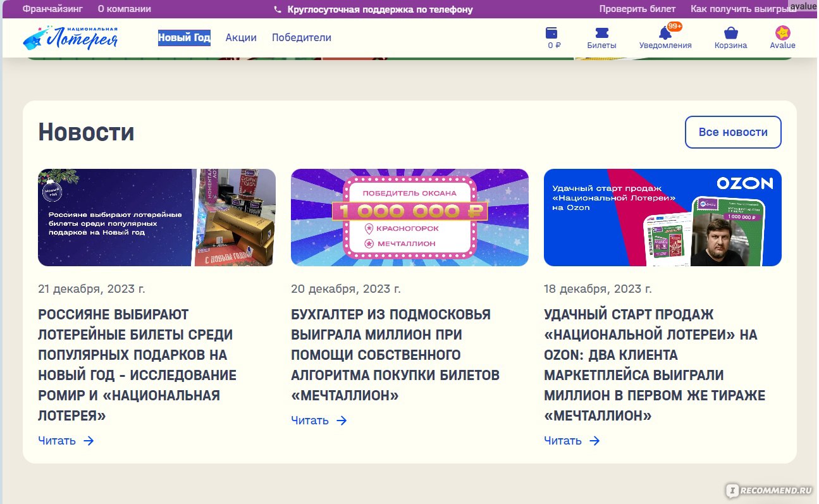Viewport: 819px width, 504px height.
Task: Click the date 18 декабря, 2023 г.
Action: click(598, 289)
